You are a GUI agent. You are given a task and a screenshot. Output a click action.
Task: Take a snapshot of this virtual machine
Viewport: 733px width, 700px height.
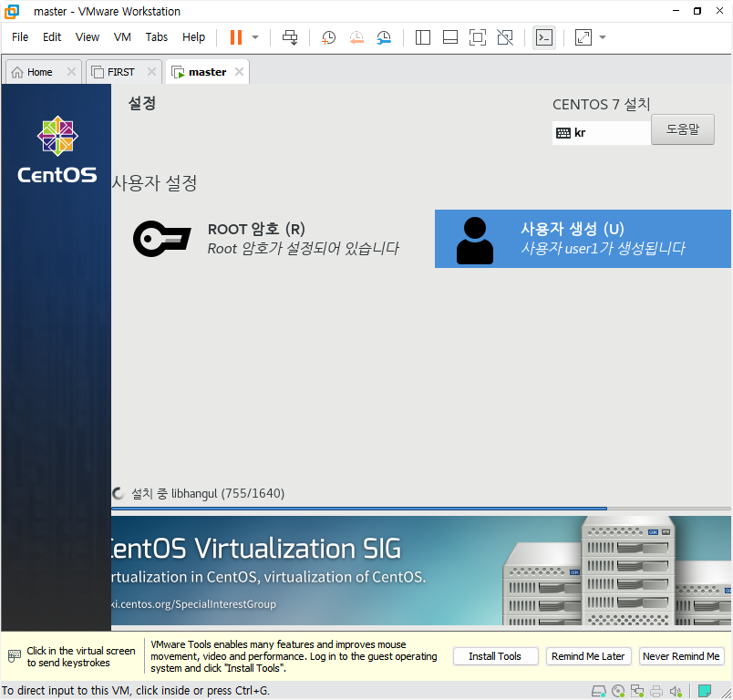coord(328,37)
